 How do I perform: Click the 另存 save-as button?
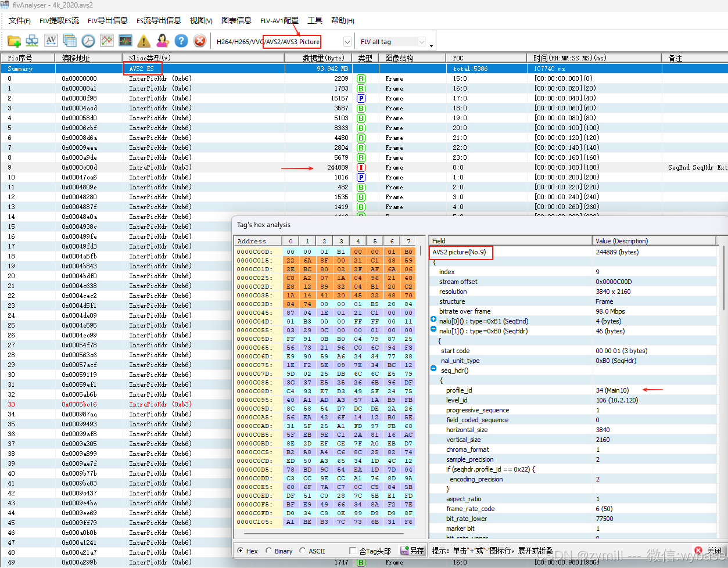413,551
